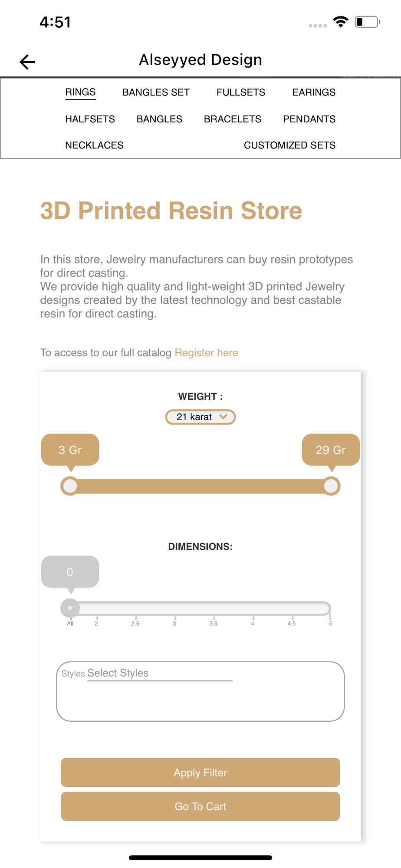Click the maximum weight slider handle
The image size is (401, 868).
[331, 486]
